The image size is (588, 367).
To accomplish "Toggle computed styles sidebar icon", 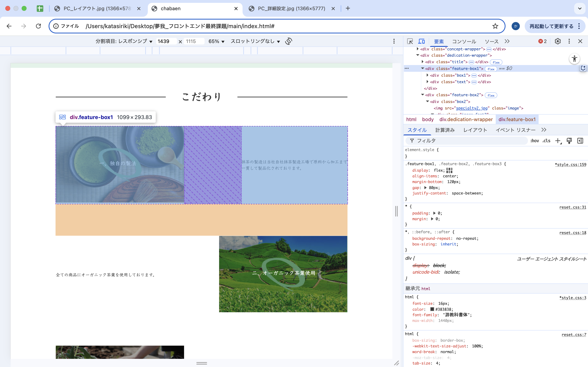I will click(580, 141).
